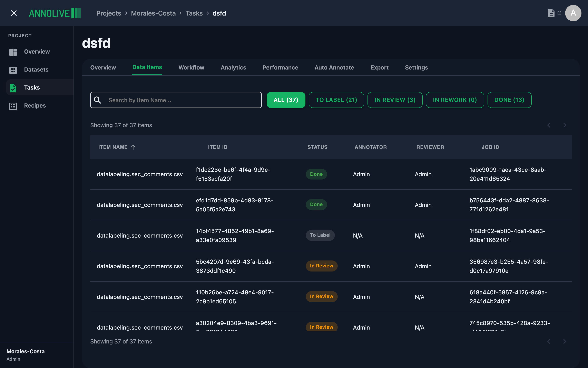This screenshot has width=588, height=368.
Task: Filter by IN REWORK (0)
Action: (455, 100)
